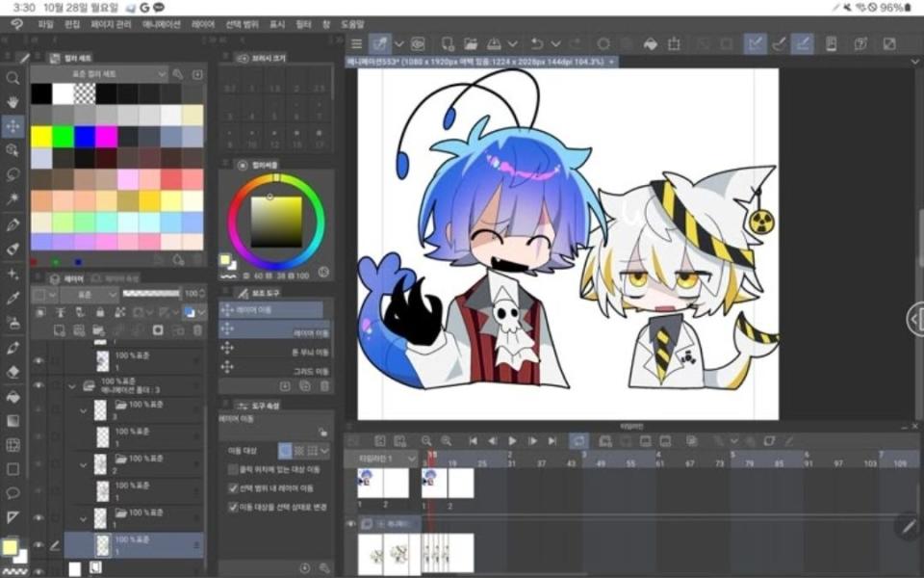
Task: Pick the Lasso selection tool
Action: (x=13, y=174)
